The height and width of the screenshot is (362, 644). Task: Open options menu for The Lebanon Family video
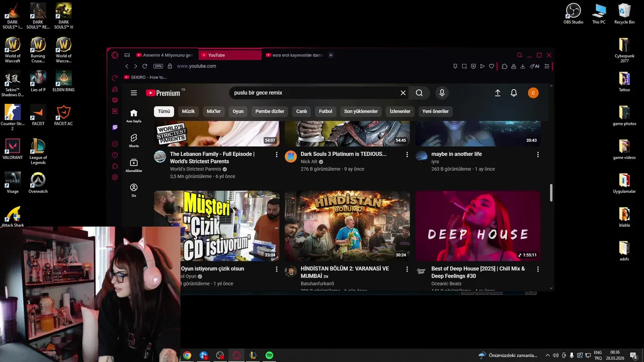(276, 154)
